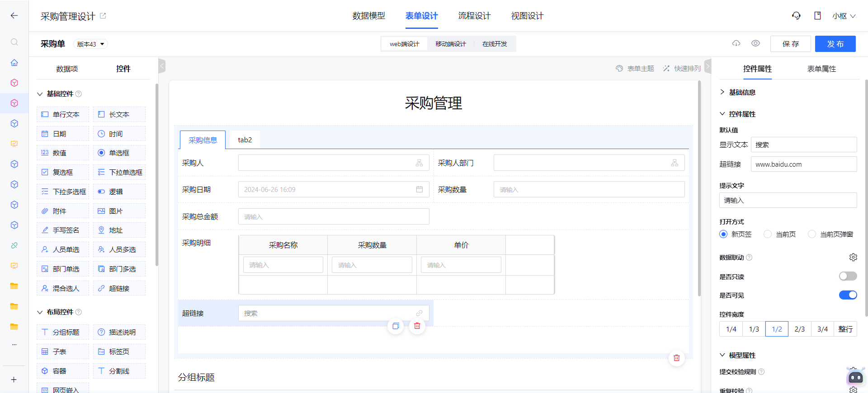
Task: Expand the 基础信息 section
Action: [x=722, y=92]
